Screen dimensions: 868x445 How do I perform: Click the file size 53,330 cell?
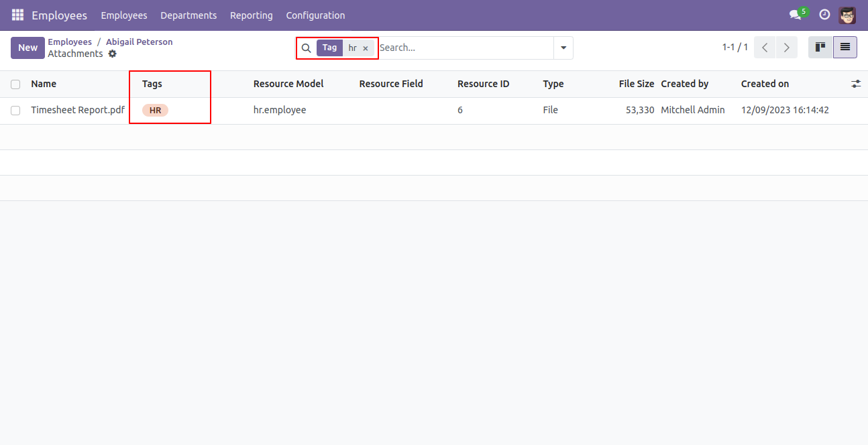[x=640, y=110]
